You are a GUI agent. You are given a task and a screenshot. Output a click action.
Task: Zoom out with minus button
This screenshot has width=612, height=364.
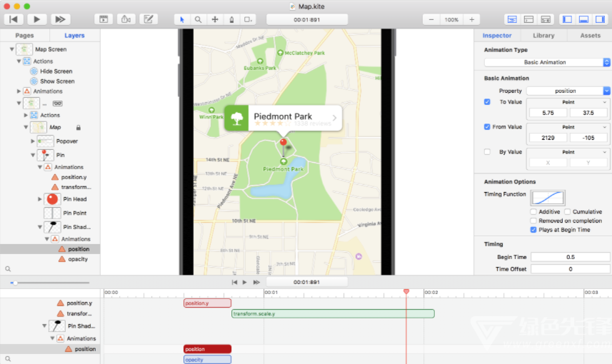pyautogui.click(x=431, y=19)
